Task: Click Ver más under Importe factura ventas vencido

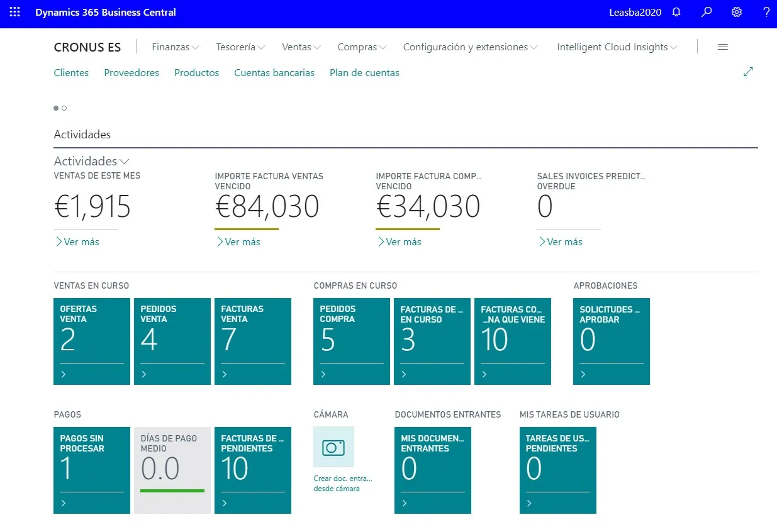Action: pos(238,242)
